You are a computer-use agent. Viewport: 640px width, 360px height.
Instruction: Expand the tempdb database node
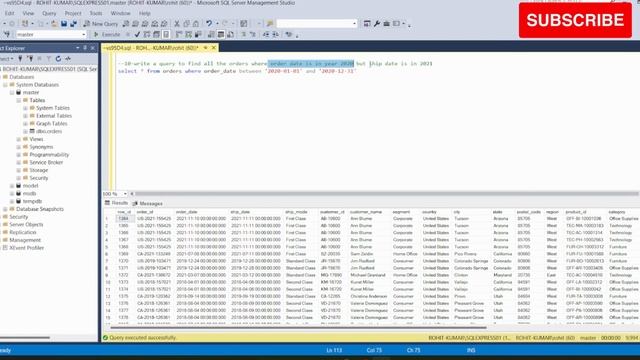click(x=12, y=201)
